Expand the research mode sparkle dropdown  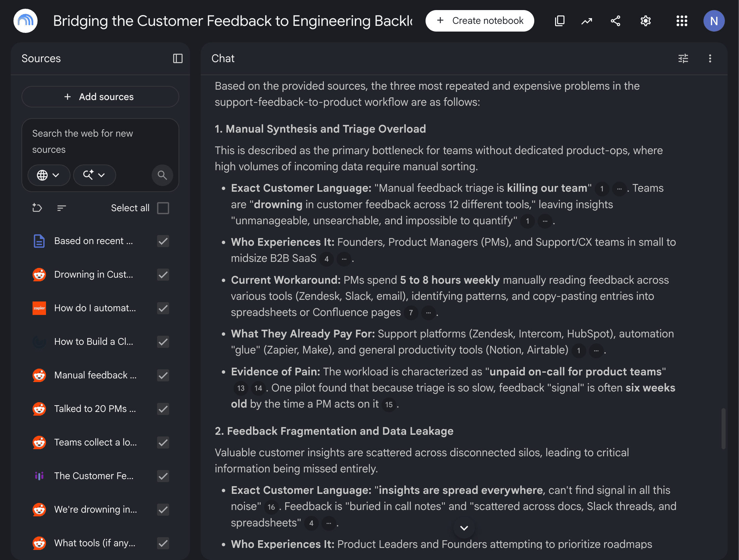pos(94,175)
